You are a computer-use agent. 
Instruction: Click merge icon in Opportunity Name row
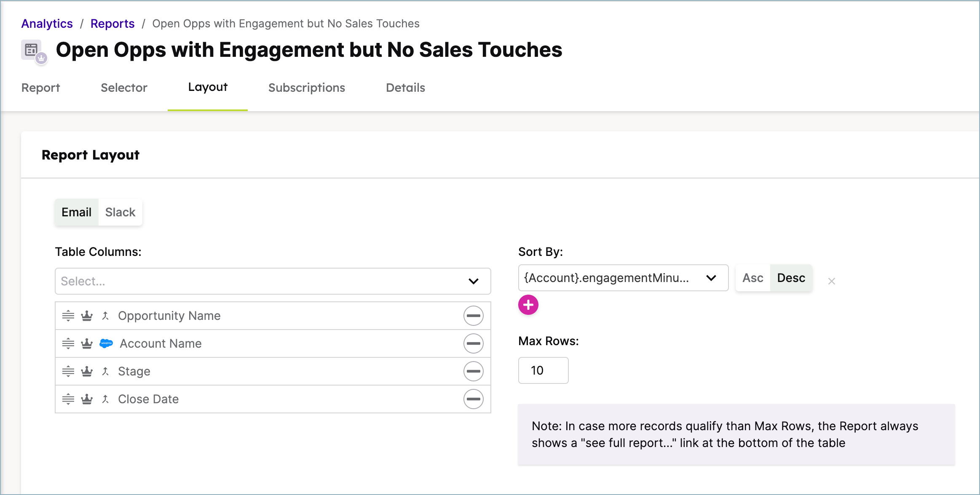click(105, 316)
